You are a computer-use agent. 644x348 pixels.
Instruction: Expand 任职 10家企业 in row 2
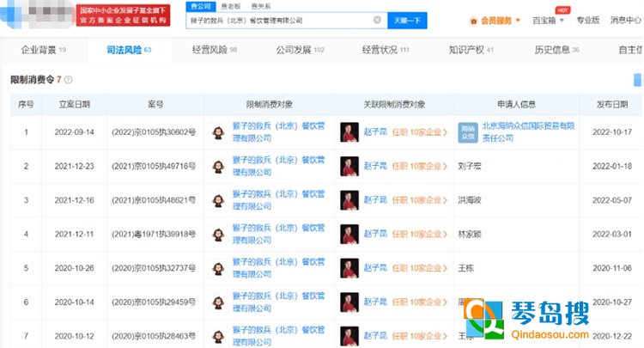(419, 167)
